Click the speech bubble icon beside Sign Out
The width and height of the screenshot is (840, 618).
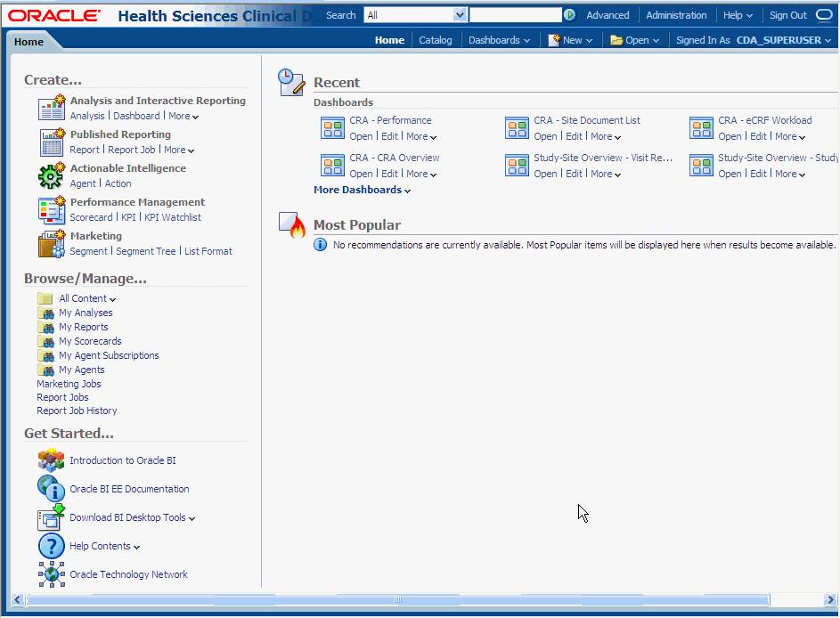pos(824,15)
